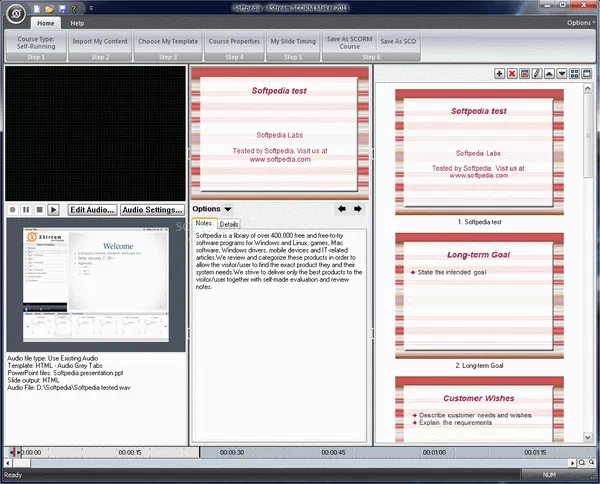Click Save As SCO button
The height and width of the screenshot is (484, 600).
398,41
